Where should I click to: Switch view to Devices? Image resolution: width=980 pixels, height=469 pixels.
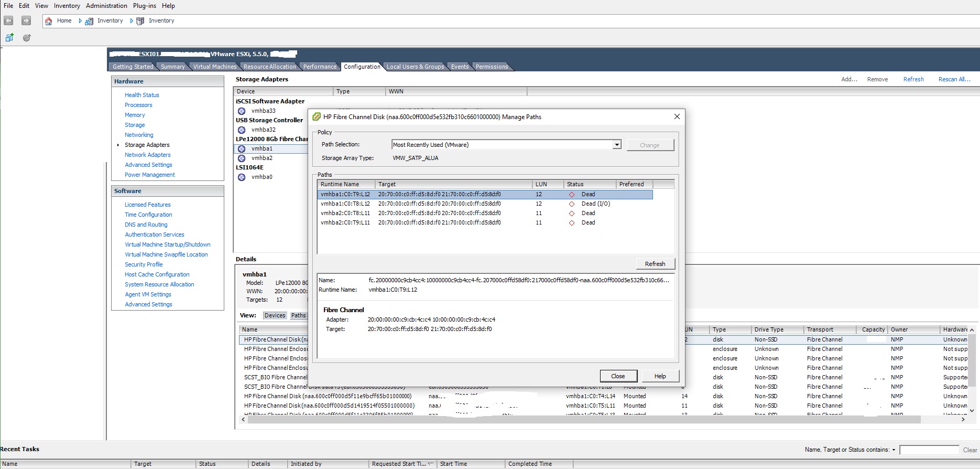275,315
